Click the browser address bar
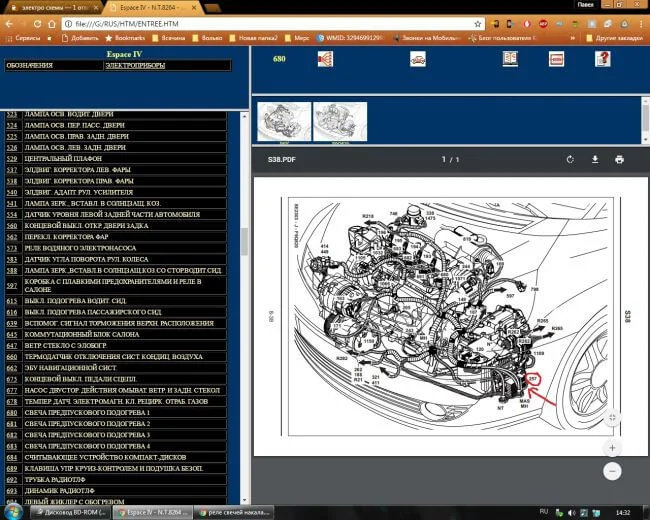 point(300,21)
